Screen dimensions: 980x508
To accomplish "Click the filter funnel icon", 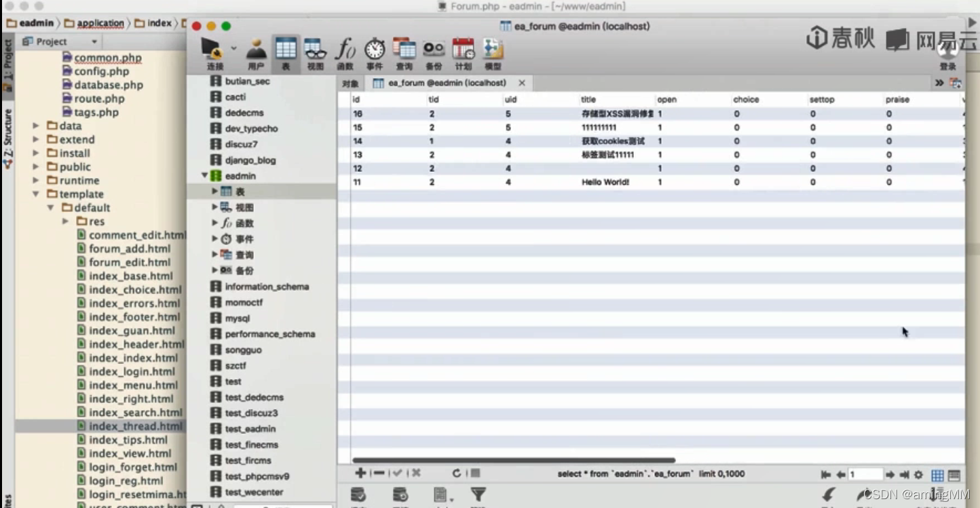I will coord(478,494).
